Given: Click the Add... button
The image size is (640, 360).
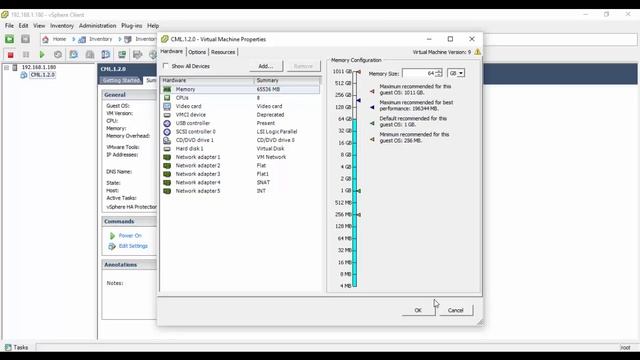Looking at the screenshot, I should [x=266, y=66].
